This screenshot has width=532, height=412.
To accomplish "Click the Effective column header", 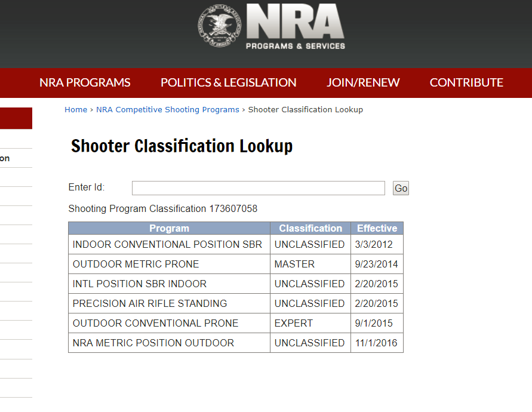I will pyautogui.click(x=377, y=228).
